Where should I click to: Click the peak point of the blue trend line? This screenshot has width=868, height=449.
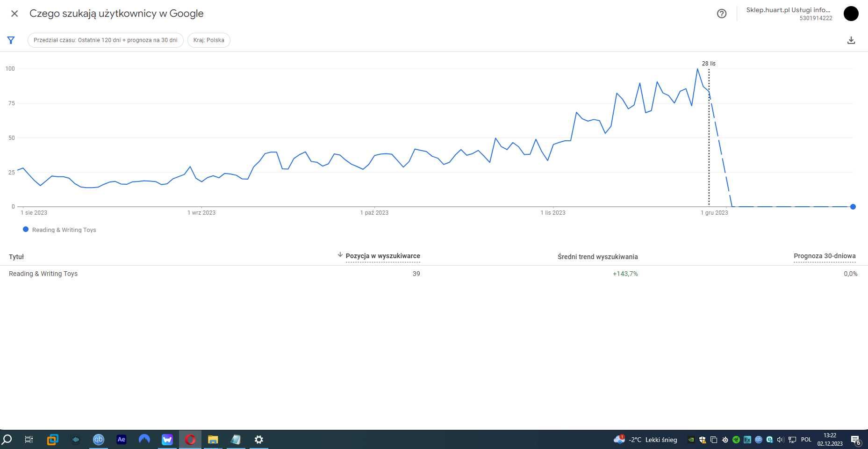click(x=697, y=69)
